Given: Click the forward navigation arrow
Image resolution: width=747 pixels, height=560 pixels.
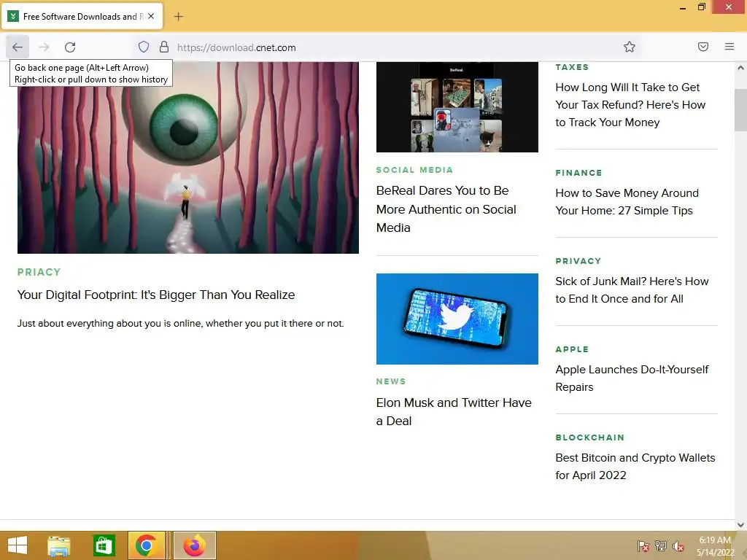Looking at the screenshot, I should pos(44,47).
